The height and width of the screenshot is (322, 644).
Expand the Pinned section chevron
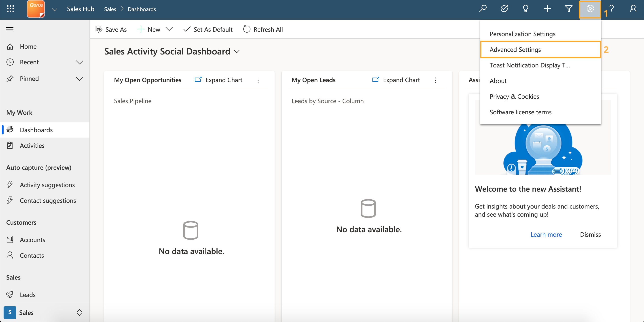80,79
